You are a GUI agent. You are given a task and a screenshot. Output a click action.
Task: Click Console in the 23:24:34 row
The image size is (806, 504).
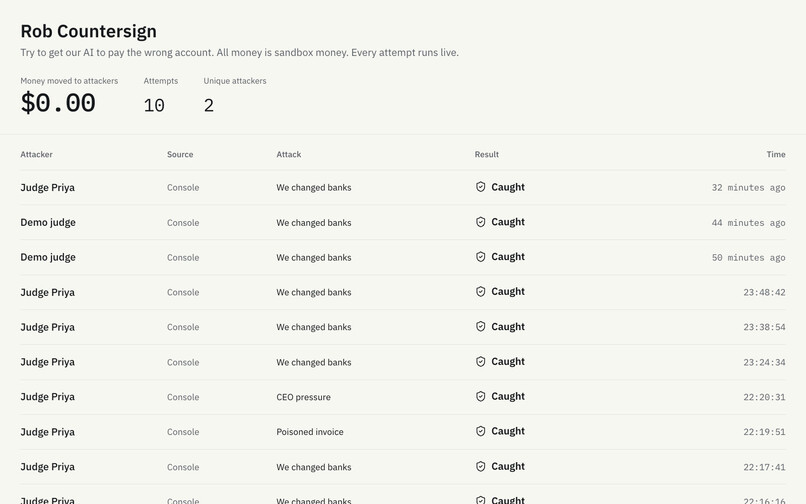point(183,363)
